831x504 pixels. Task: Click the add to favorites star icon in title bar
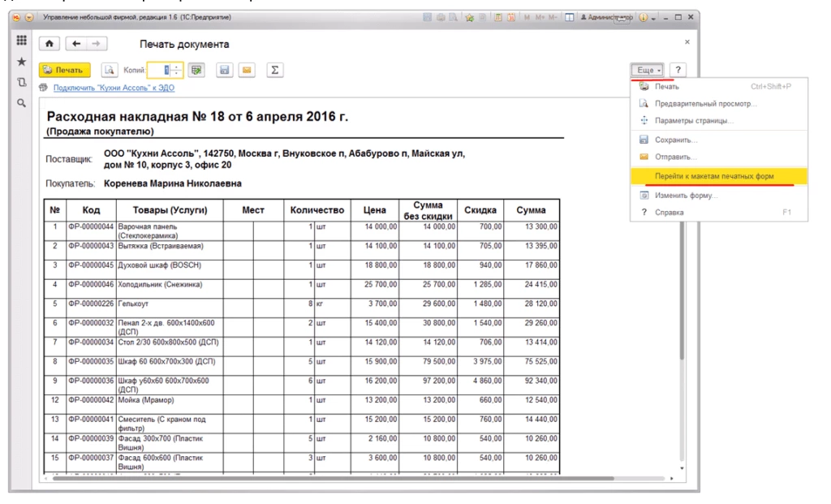click(469, 18)
